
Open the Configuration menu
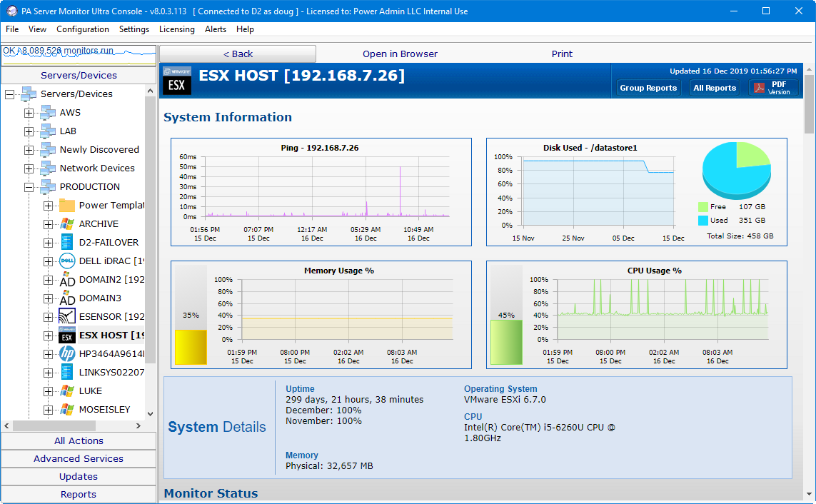tap(83, 29)
